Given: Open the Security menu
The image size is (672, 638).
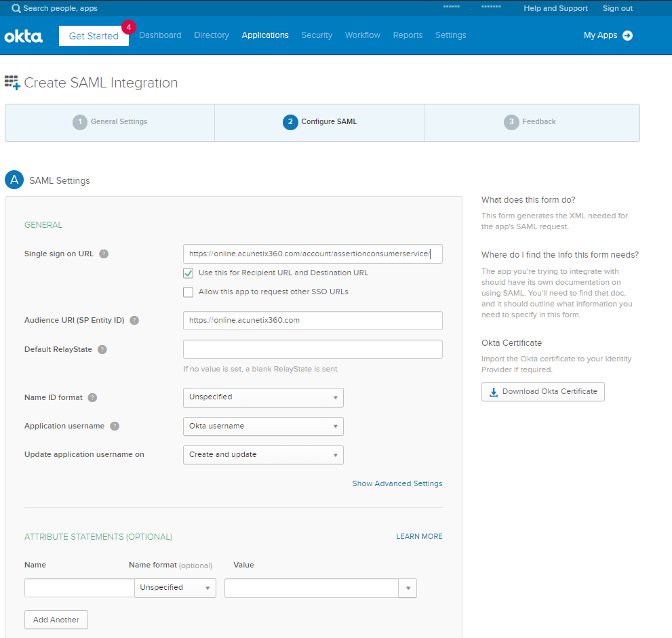Looking at the screenshot, I should [x=317, y=35].
